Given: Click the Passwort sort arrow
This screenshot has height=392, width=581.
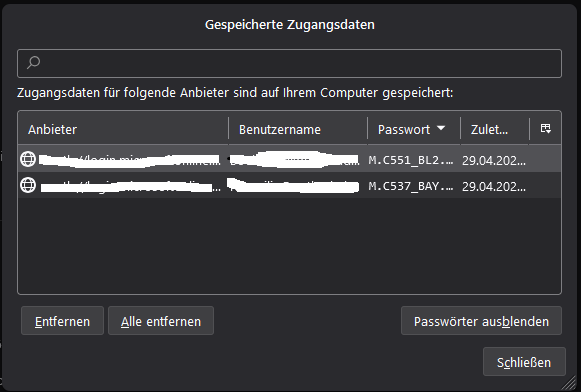Looking at the screenshot, I should click(441, 128).
